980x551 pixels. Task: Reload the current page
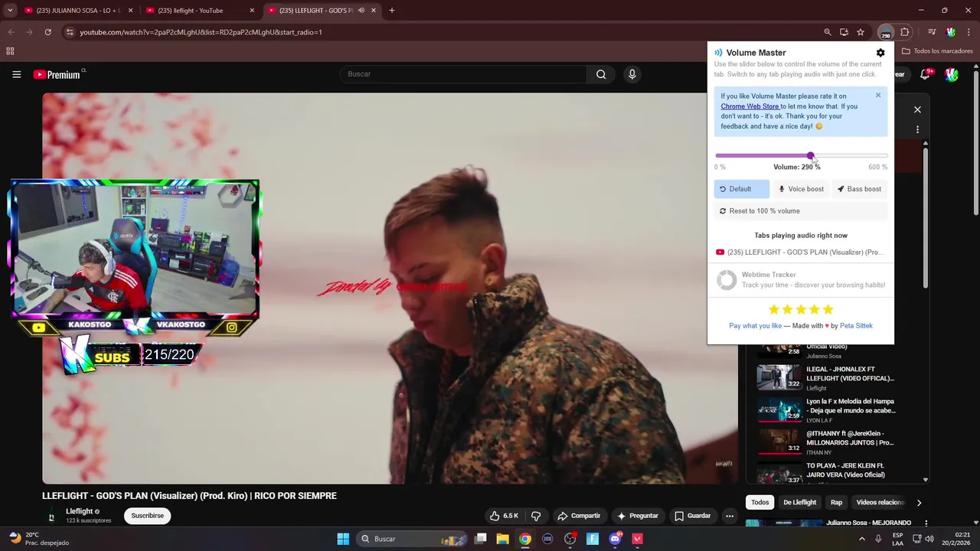pos(47,32)
